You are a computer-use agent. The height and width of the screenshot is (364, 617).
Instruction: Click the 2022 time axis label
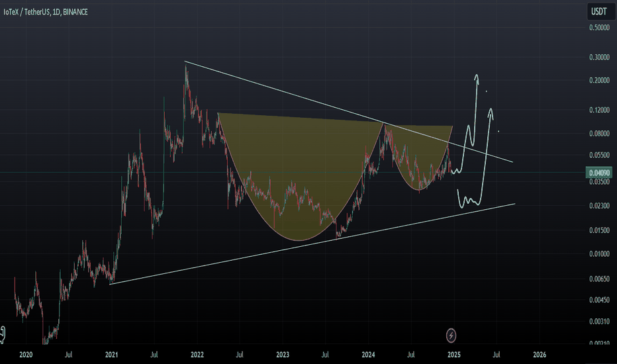click(x=197, y=355)
